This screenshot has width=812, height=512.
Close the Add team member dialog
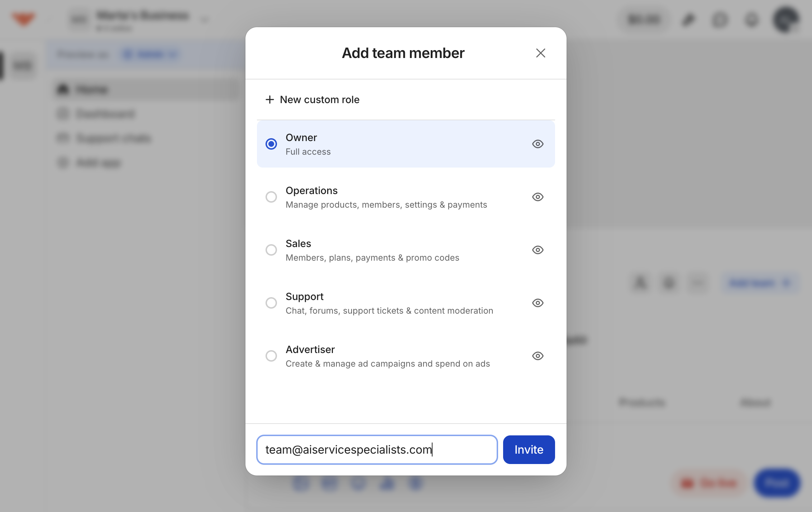coord(540,53)
